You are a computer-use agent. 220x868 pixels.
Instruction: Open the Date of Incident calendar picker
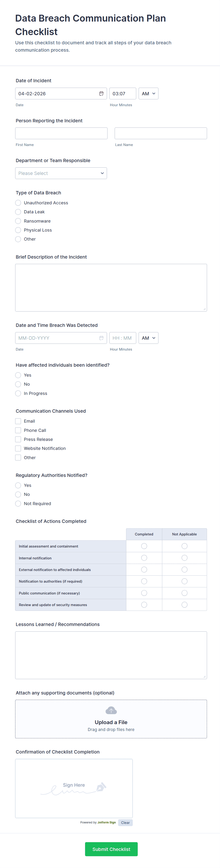pyautogui.click(x=101, y=94)
